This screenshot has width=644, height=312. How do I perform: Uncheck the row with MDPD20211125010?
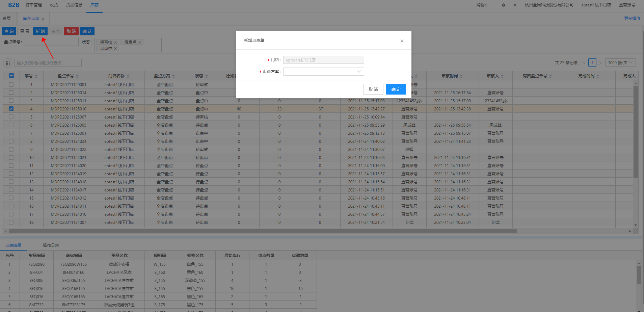[x=11, y=109]
